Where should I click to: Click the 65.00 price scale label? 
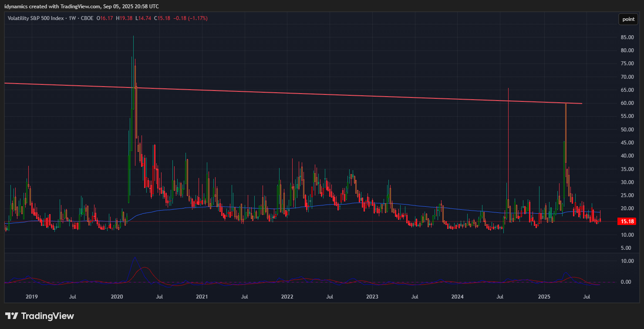pos(627,90)
